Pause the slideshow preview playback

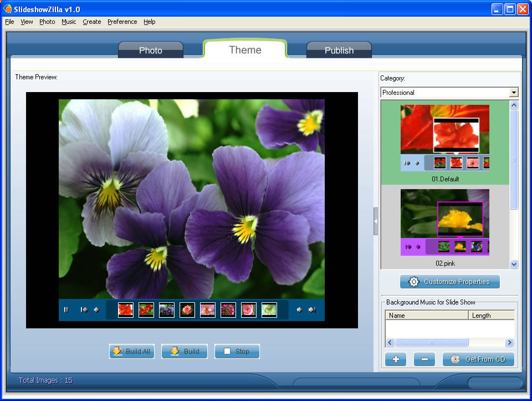pos(66,310)
